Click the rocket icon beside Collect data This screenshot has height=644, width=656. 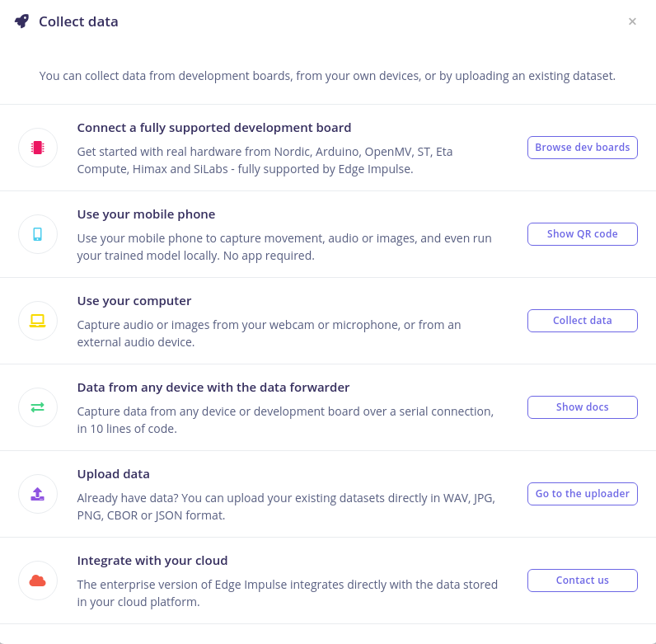point(21,21)
